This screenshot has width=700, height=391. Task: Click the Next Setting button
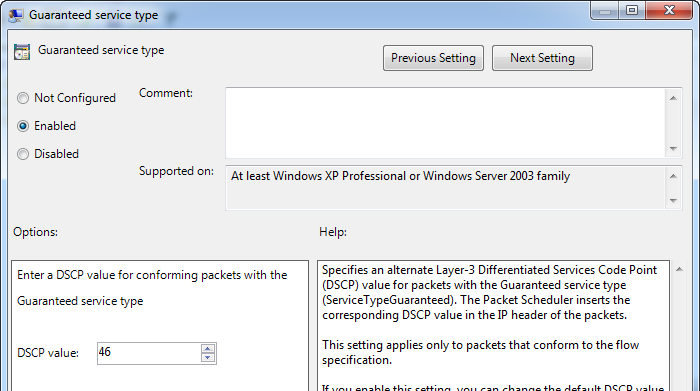[x=542, y=58]
